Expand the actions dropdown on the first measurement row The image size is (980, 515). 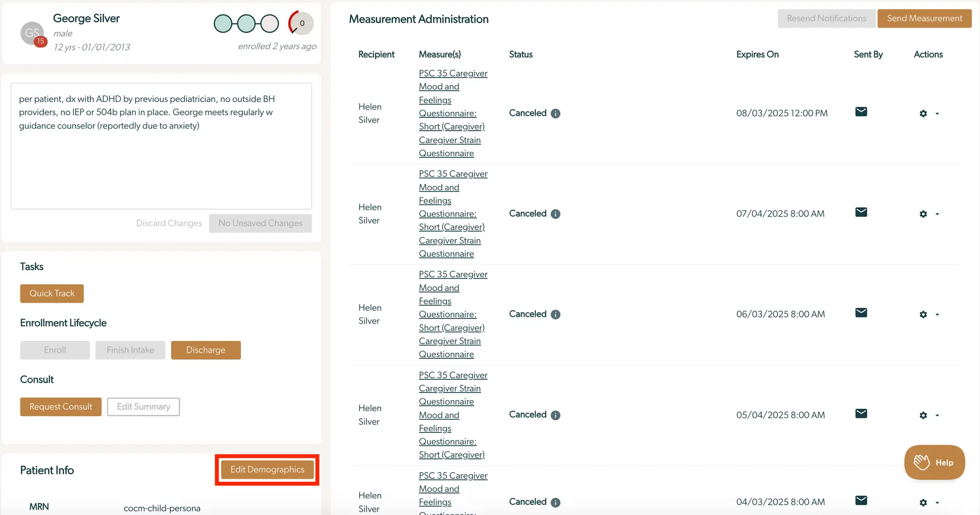[938, 114]
